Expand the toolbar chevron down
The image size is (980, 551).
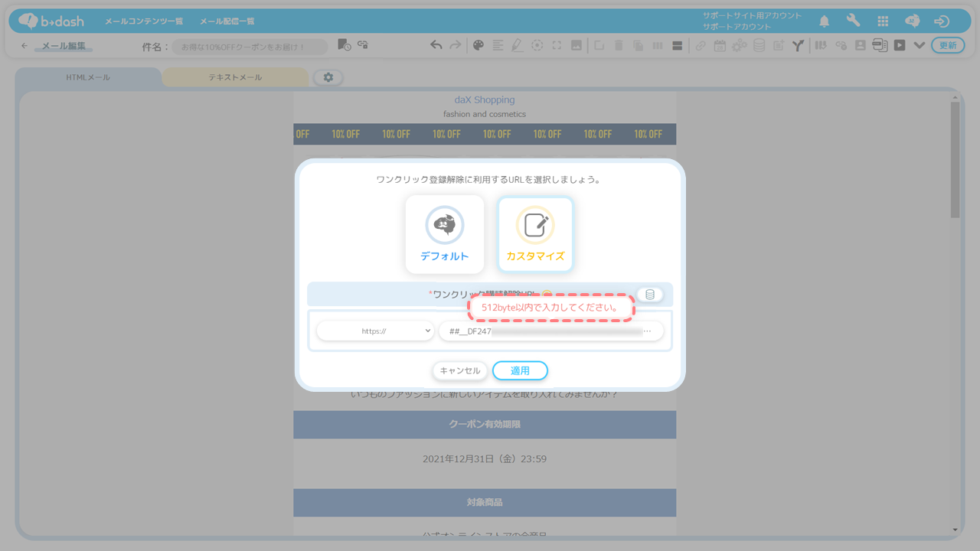click(x=920, y=46)
